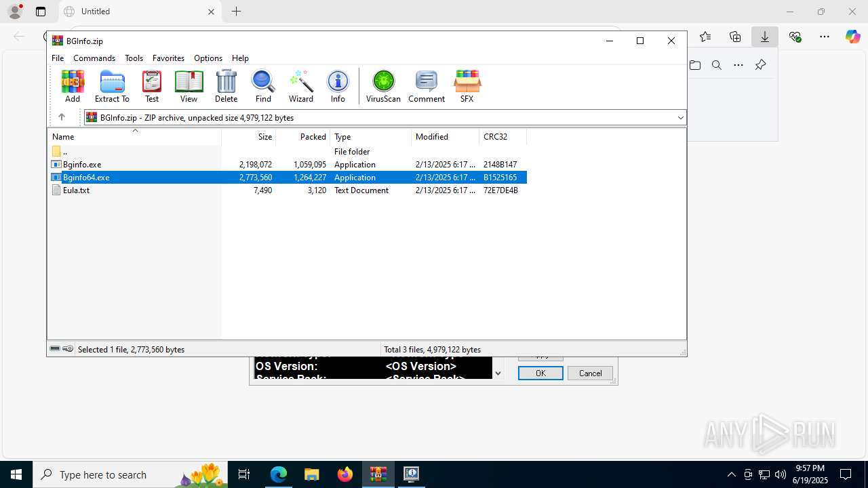Sort files by Modified column

(x=446, y=136)
